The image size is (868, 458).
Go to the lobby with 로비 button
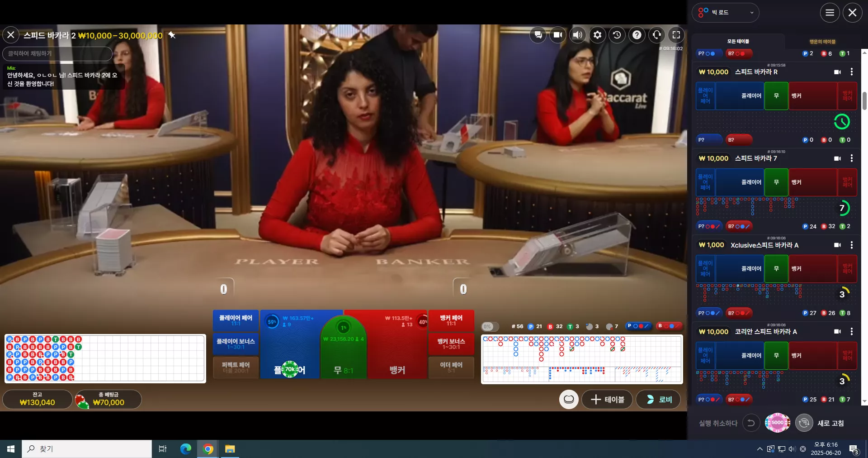coord(658,399)
